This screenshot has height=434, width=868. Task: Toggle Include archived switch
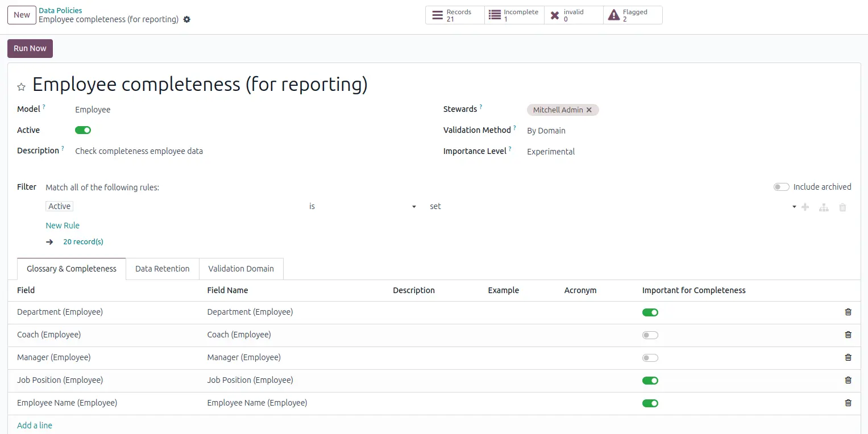(x=782, y=187)
